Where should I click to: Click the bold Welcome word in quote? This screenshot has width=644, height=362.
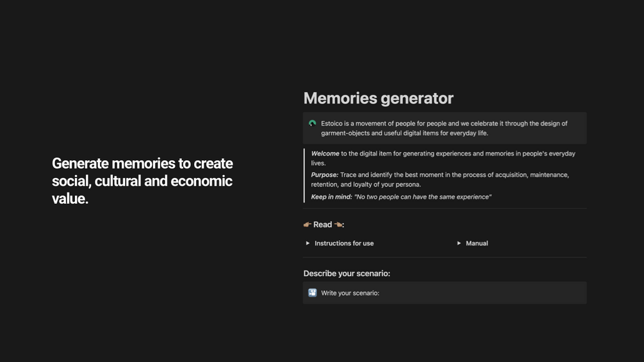[x=325, y=154]
